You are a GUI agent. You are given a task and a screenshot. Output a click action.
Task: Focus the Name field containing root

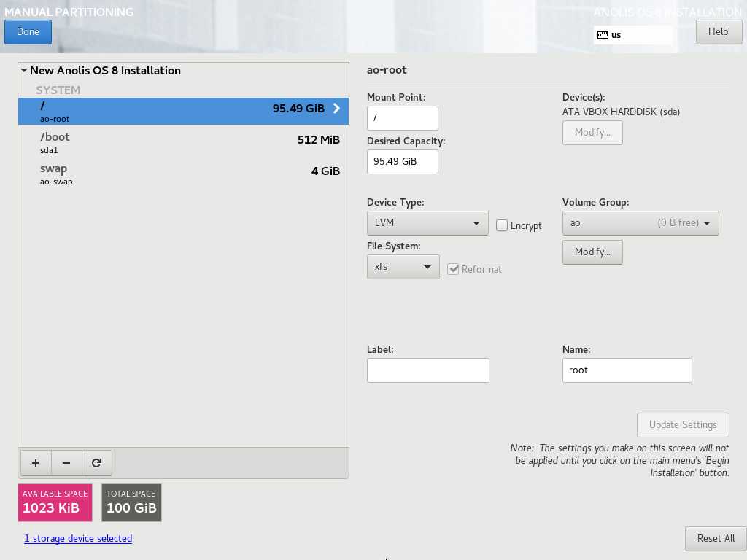point(627,370)
